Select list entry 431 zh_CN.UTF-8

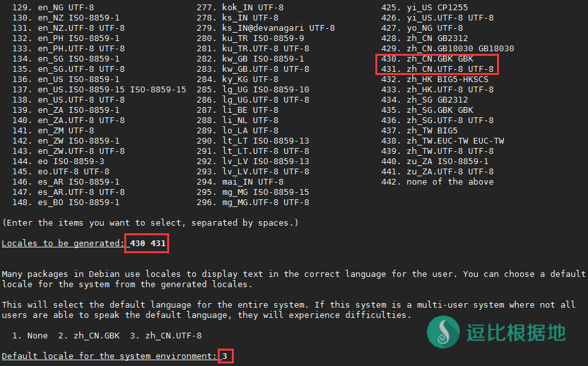point(437,69)
